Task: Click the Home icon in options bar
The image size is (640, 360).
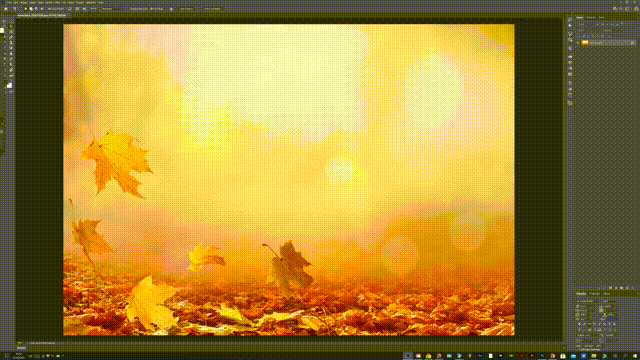Action: click(x=6, y=9)
